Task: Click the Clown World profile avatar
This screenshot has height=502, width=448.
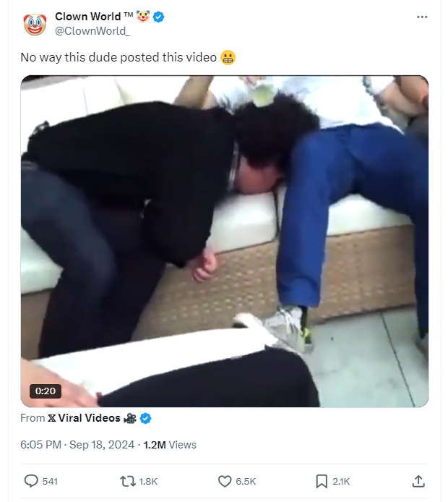Action: point(35,25)
